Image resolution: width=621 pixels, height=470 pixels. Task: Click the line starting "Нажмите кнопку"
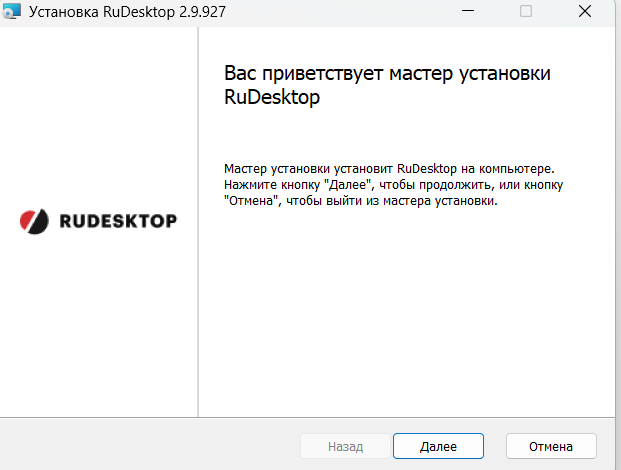pos(394,185)
